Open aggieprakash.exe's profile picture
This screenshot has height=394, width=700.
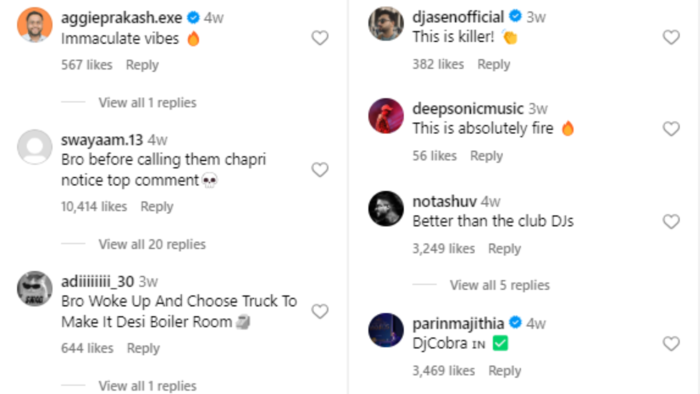(x=35, y=25)
